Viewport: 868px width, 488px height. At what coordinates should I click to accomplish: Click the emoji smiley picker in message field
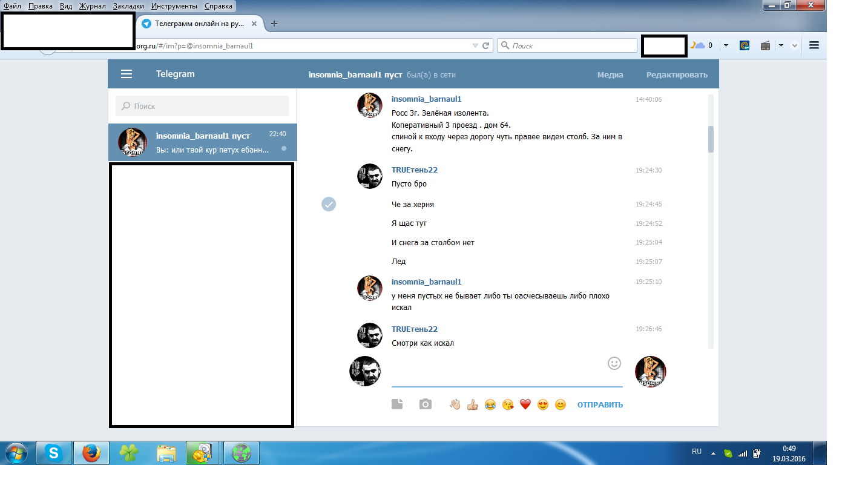[x=614, y=363]
